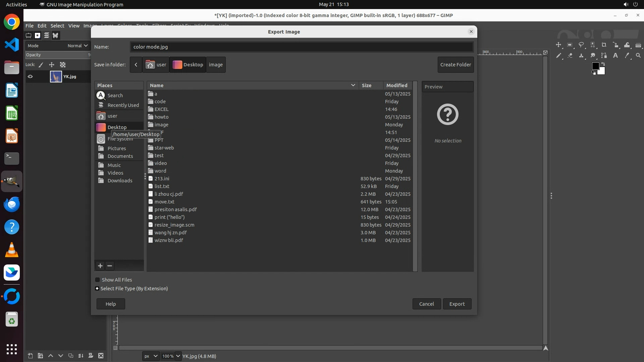Image resolution: width=644 pixels, height=362 pixels.
Task: Swap foreground and background colors arrows
Action: pos(603,64)
